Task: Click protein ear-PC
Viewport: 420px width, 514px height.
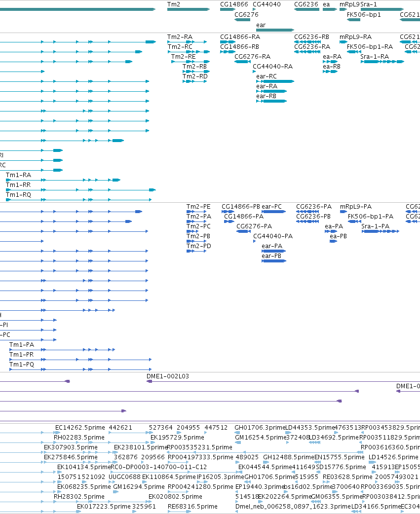Action: click(x=274, y=212)
